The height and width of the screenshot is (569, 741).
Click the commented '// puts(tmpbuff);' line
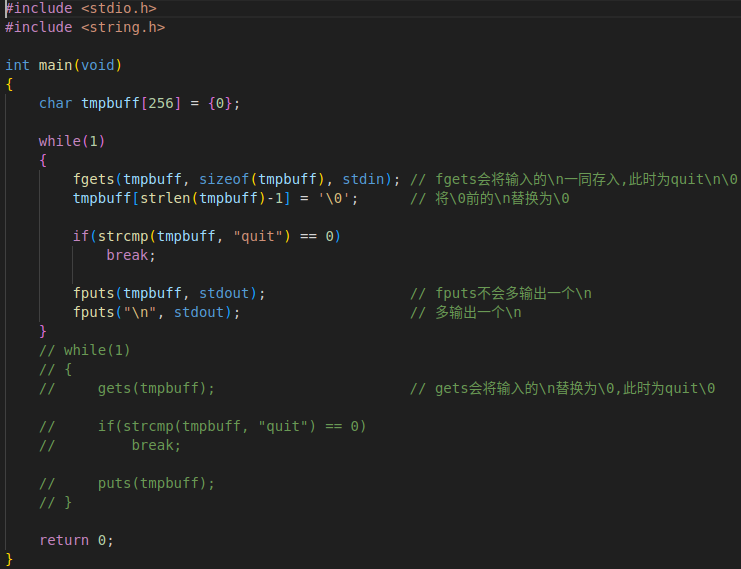tap(127, 483)
